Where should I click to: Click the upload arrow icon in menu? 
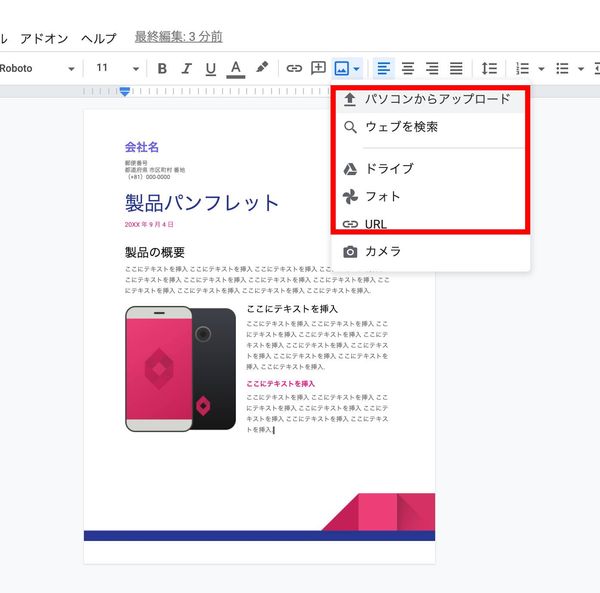349,99
